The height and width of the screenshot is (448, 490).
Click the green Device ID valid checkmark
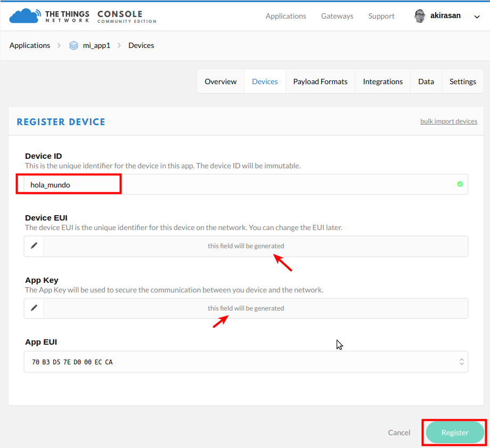point(460,184)
